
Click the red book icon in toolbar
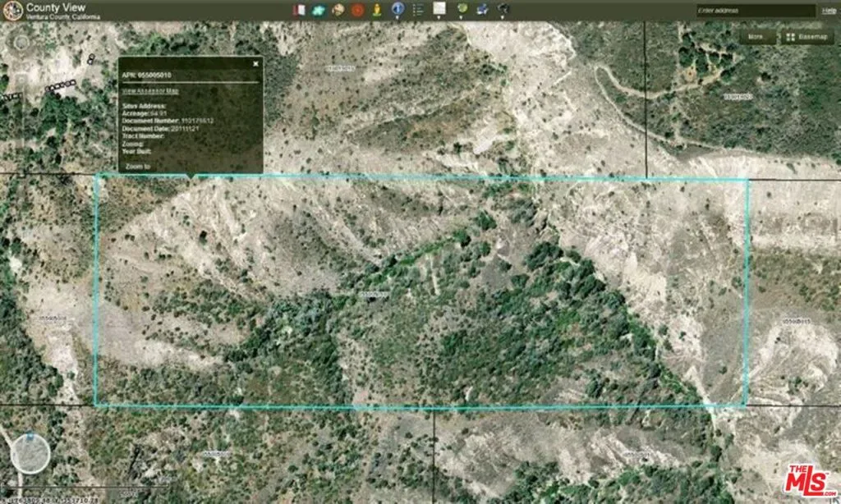[x=300, y=10]
